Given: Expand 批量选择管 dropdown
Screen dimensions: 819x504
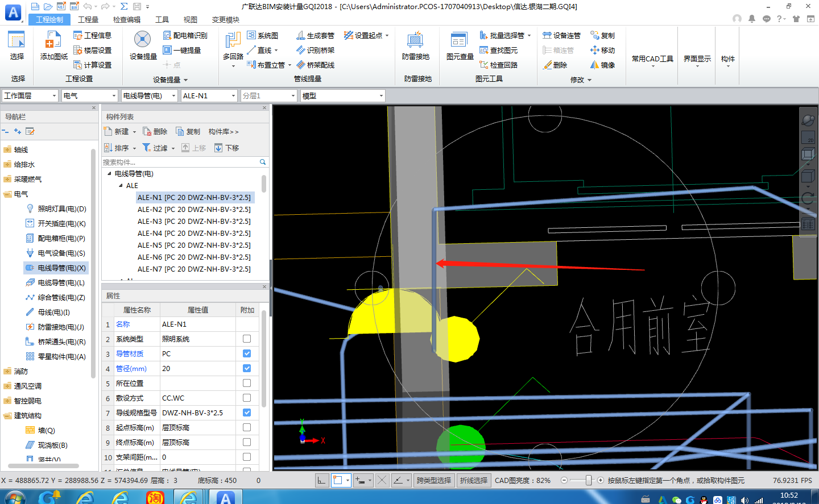Looking at the screenshot, I should (529, 35).
